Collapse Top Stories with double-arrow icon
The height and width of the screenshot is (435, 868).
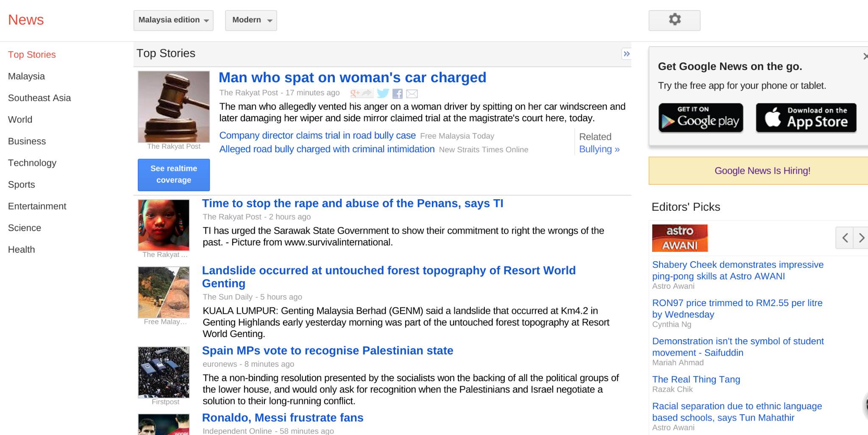626,54
